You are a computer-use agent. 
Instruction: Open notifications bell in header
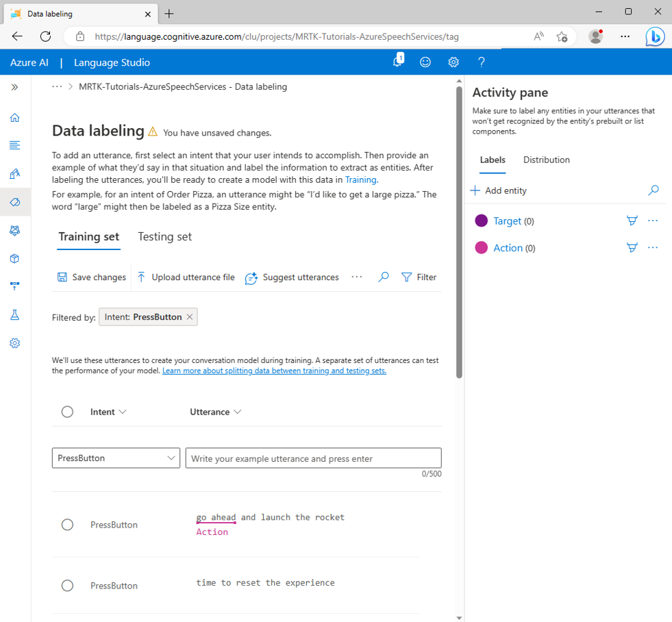(398, 61)
